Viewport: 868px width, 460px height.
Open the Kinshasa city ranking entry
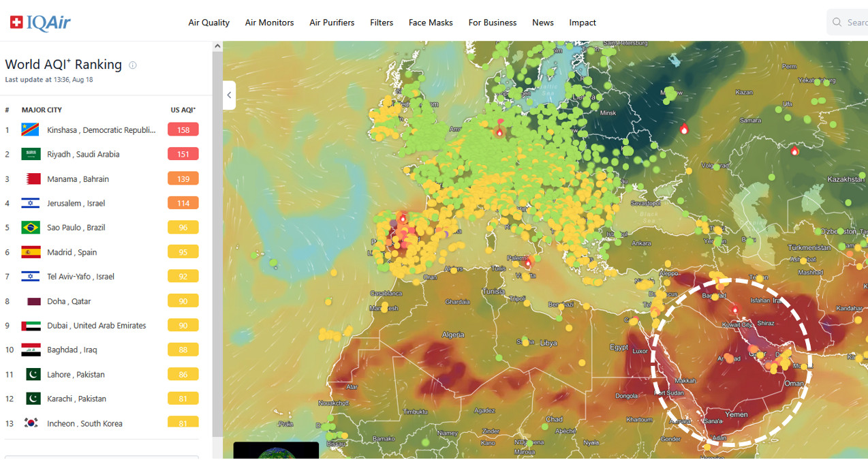tap(101, 130)
